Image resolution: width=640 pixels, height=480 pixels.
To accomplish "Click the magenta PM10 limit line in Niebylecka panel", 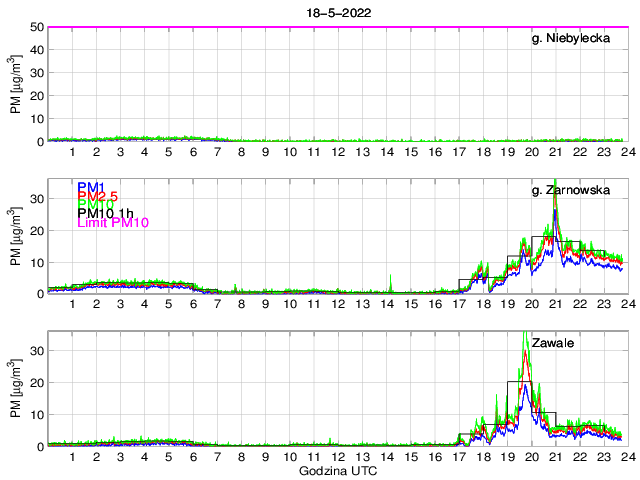I will (338, 27).
